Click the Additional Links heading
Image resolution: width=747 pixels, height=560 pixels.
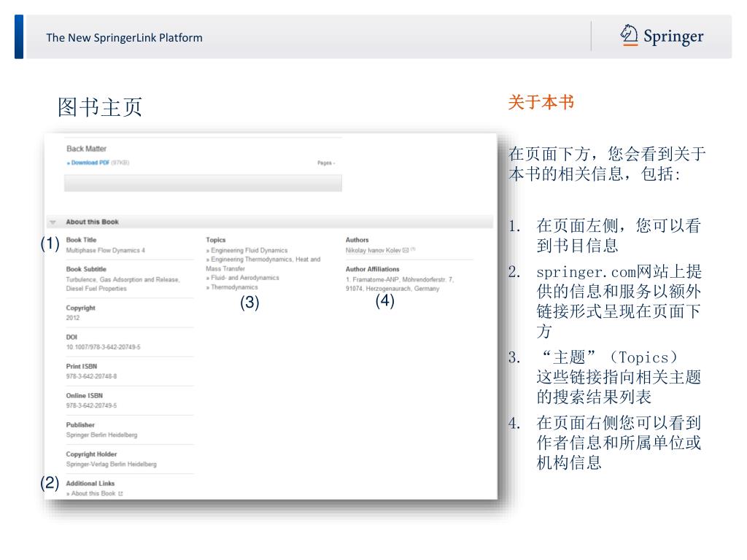pos(90,484)
